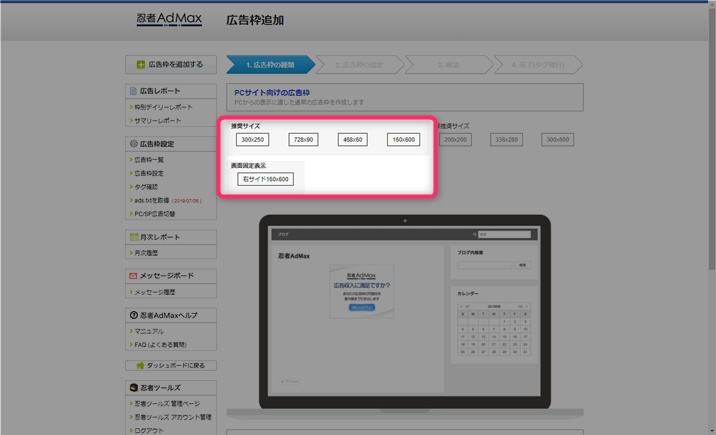Screen dimensions: 716x435
Task: Choose the 300x600 ad size
Action: coord(558,140)
